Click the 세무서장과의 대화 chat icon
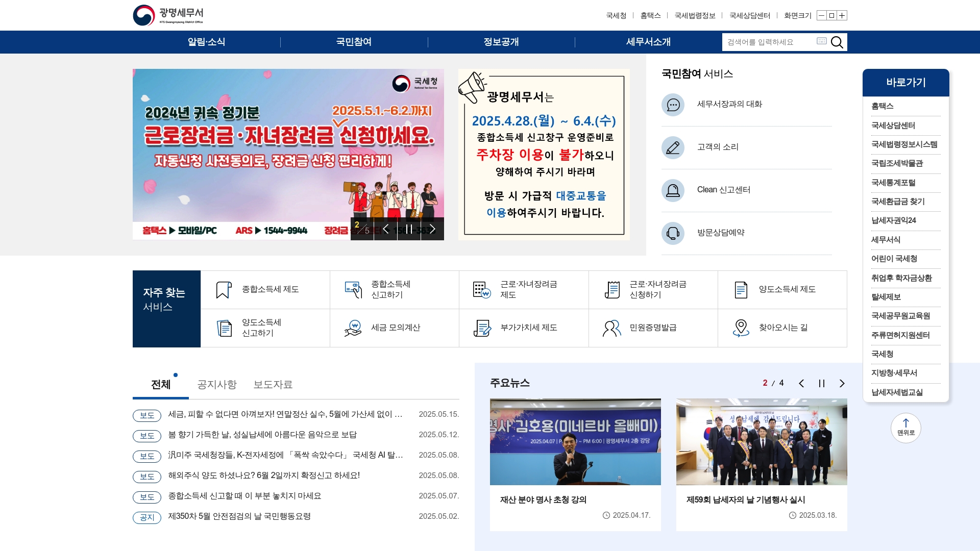Viewport: 980px width, 551px height. click(x=673, y=105)
